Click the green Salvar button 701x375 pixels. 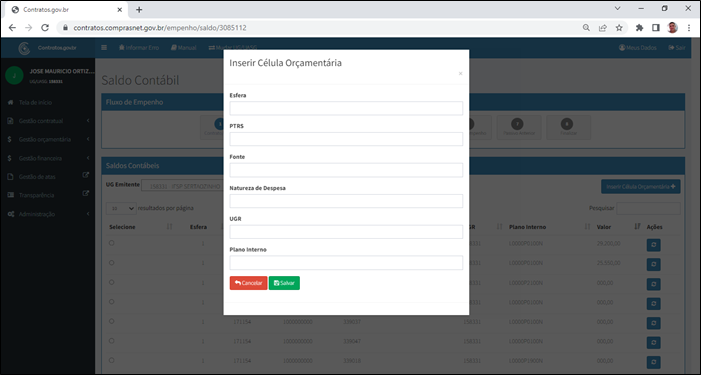pyautogui.click(x=284, y=283)
